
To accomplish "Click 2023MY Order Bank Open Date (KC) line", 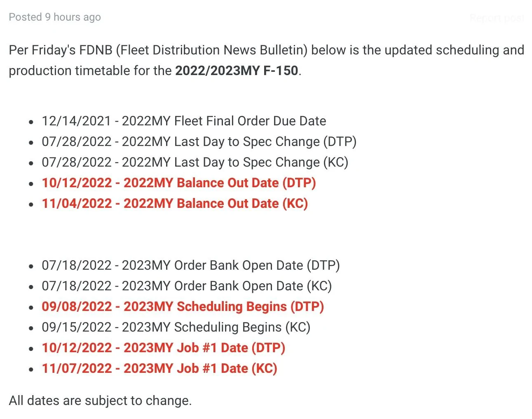I will point(187,286).
